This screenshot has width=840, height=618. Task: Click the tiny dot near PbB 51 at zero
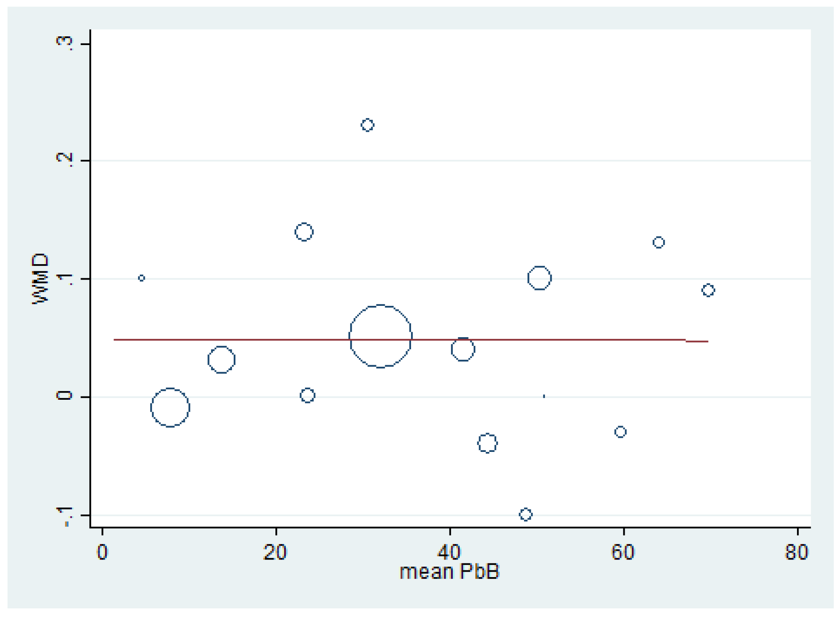544,396
